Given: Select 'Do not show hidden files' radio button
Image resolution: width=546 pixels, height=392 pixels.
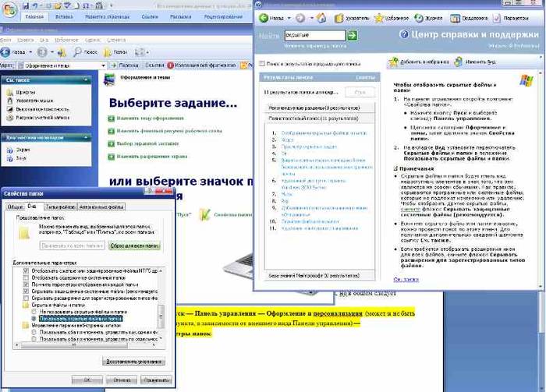Looking at the screenshot, I should (x=34, y=312).
